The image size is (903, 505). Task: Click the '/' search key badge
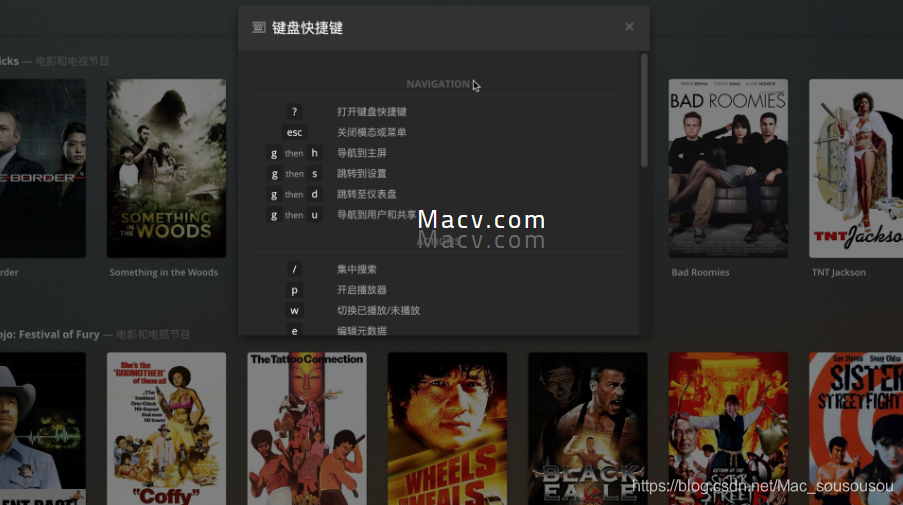point(294,269)
